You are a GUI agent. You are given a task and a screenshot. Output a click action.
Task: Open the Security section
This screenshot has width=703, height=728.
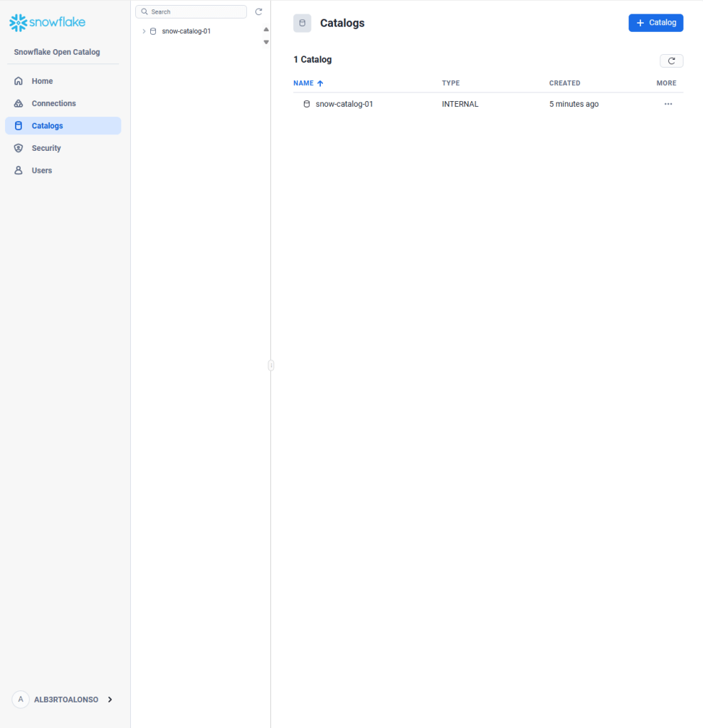tap(46, 148)
